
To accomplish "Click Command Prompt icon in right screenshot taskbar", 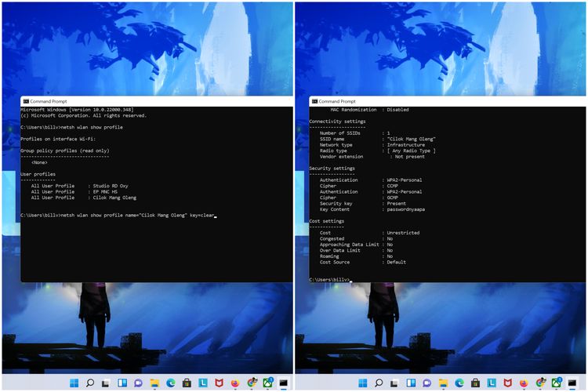I will (572, 383).
